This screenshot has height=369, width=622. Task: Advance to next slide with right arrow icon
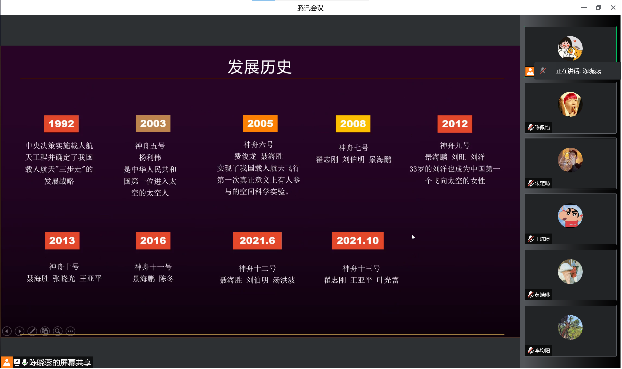(19, 331)
